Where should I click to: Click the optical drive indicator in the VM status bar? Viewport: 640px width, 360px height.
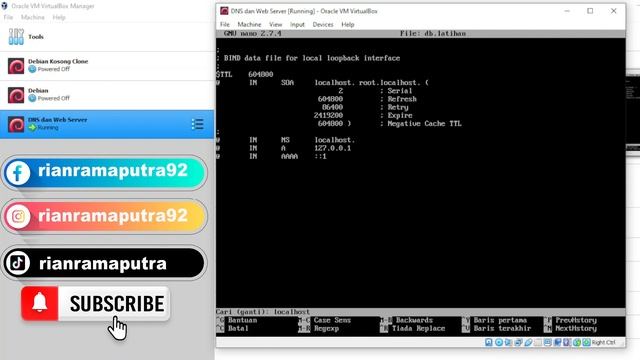[x=499, y=342]
